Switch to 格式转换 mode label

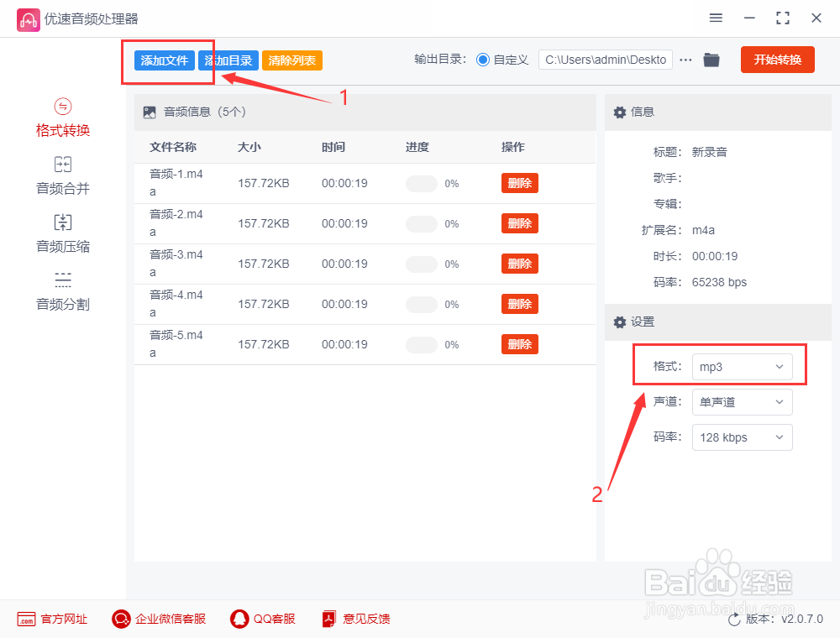[63, 130]
